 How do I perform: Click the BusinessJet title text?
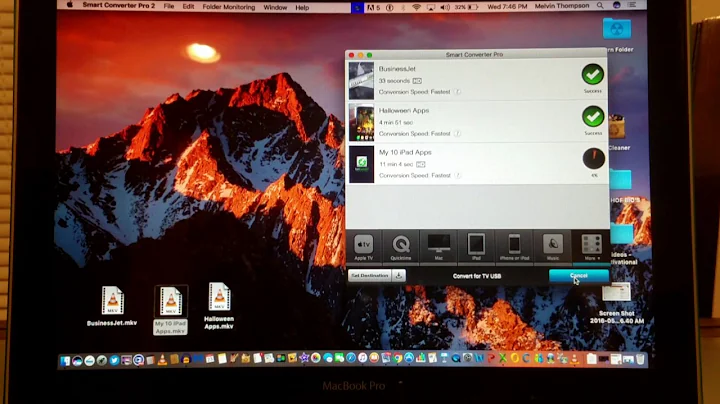tap(397, 69)
